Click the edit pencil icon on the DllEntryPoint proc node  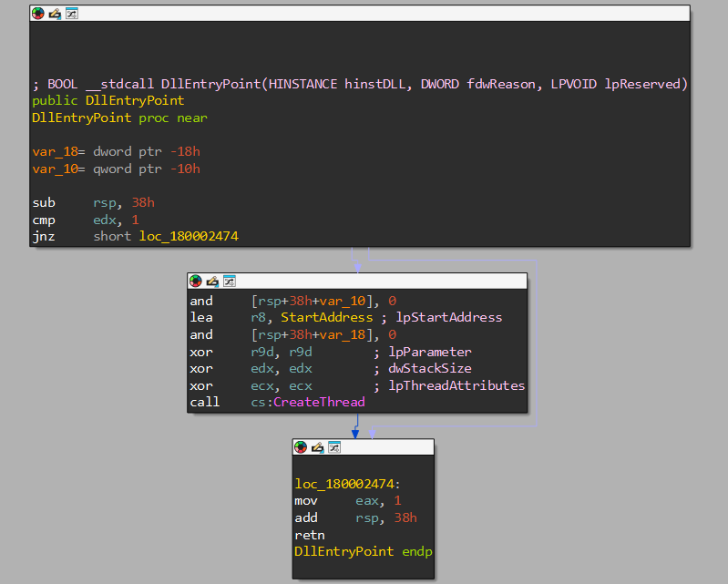point(55,14)
